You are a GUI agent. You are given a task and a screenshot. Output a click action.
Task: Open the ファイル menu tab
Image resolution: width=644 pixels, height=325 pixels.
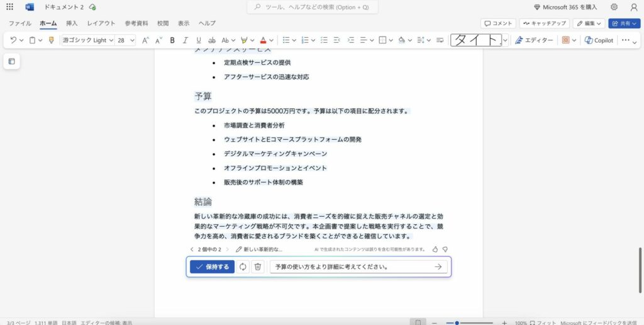tap(20, 23)
